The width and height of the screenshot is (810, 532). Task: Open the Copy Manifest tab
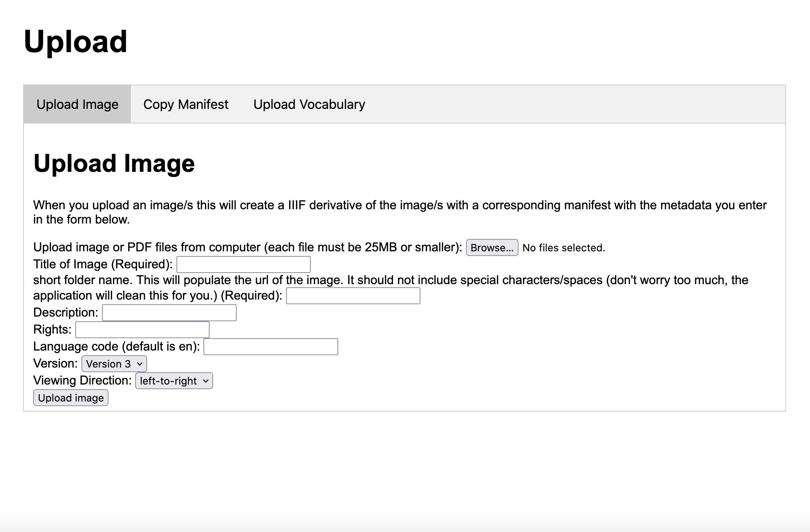186,104
